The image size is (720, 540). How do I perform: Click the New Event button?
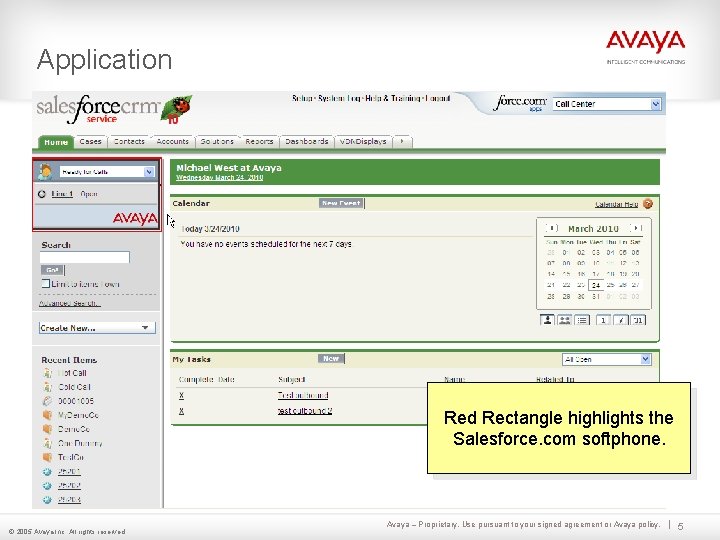click(x=341, y=203)
